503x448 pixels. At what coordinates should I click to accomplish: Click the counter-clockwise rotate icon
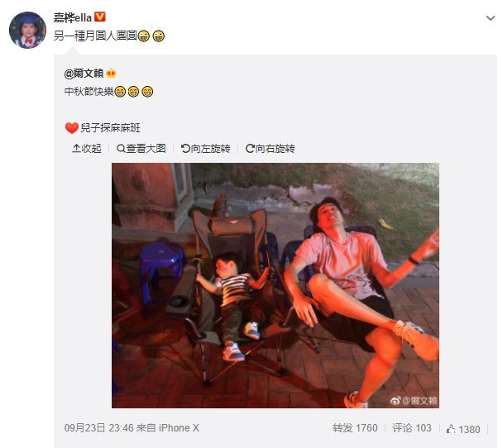(185, 149)
